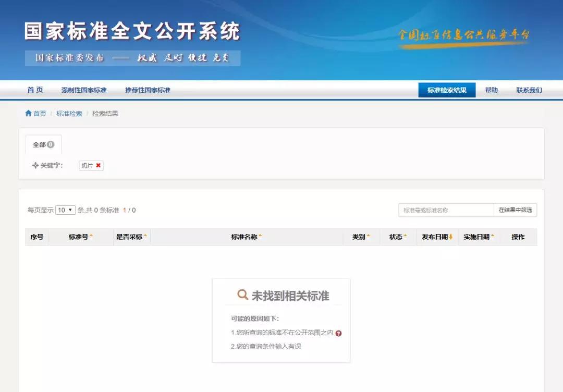Toggle sorting on the 实施日期 column
The height and width of the screenshot is (392, 563).
click(493, 237)
